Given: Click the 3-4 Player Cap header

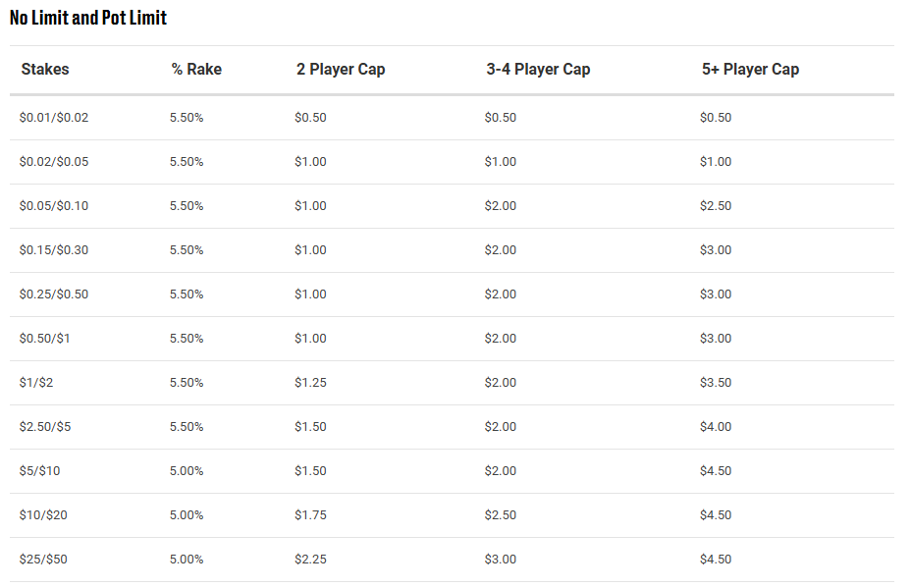Looking at the screenshot, I should click(538, 70).
